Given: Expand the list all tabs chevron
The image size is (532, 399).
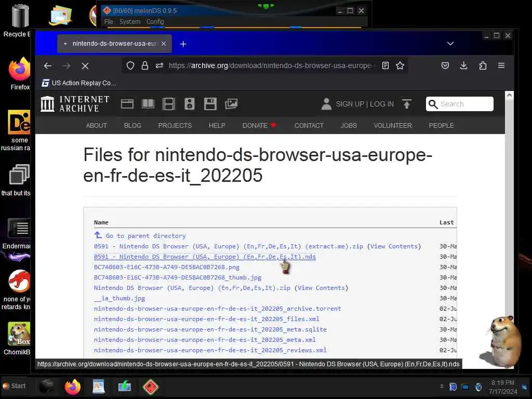Looking at the screenshot, I should coord(450,44).
